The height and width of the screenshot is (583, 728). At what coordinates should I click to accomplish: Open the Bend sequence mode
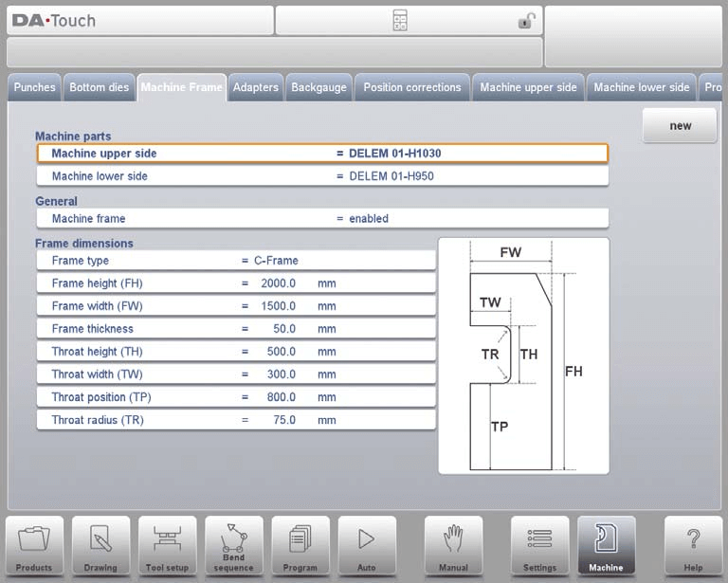coord(233,546)
